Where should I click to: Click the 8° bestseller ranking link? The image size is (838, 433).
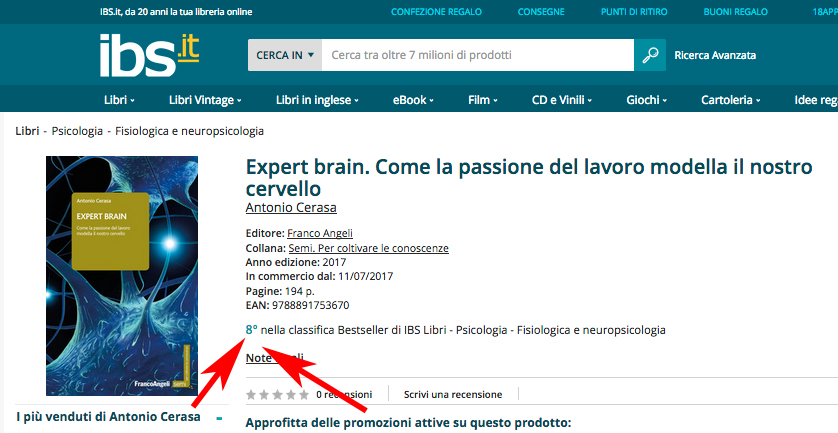pos(252,330)
